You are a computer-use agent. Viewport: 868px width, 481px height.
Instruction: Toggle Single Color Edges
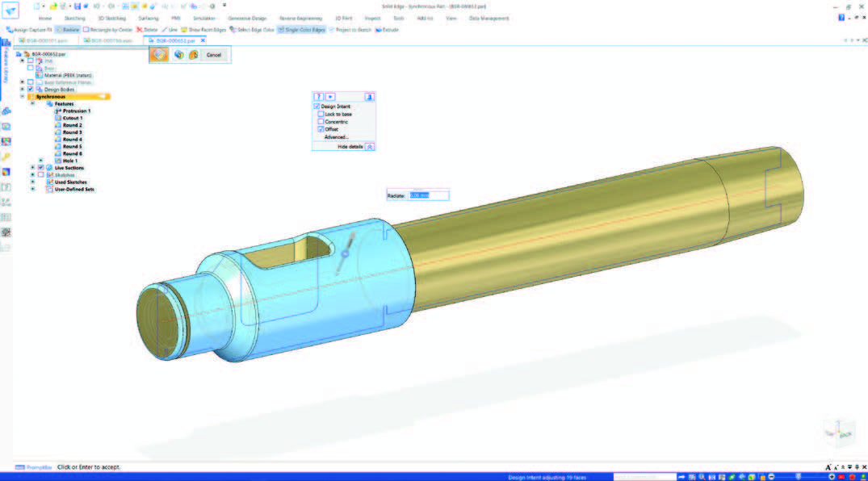pos(301,30)
